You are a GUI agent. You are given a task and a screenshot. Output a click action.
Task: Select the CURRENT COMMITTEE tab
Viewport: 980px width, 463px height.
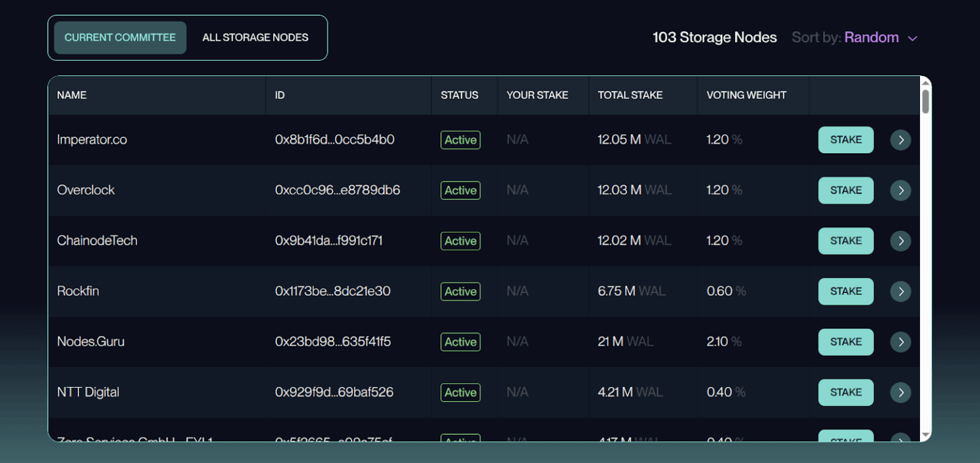click(119, 37)
